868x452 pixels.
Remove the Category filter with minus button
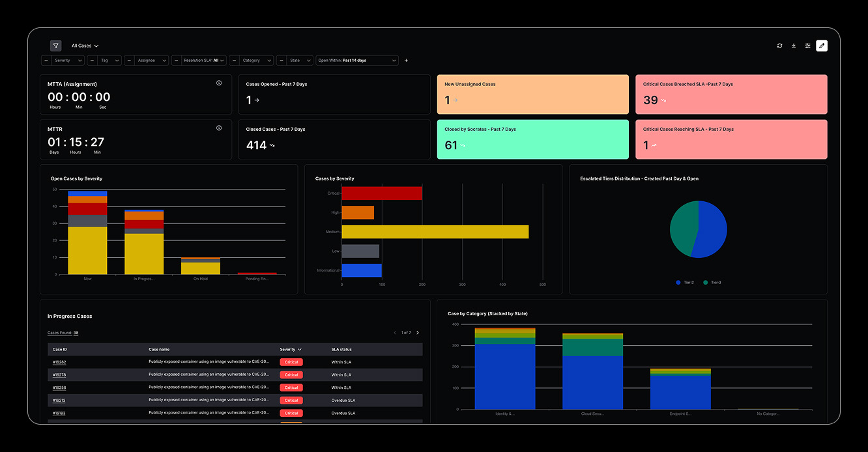234,61
